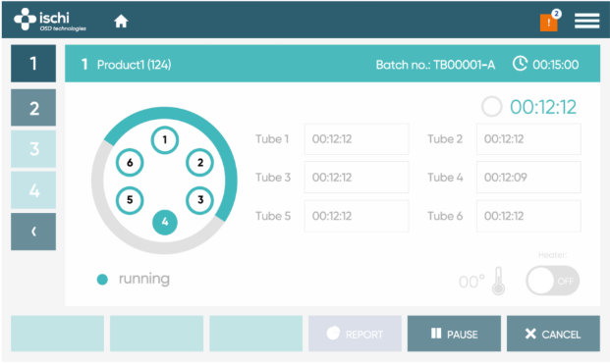Click the Tube 4 label
Viewport: 610px width, 364px height.
[x=445, y=178]
